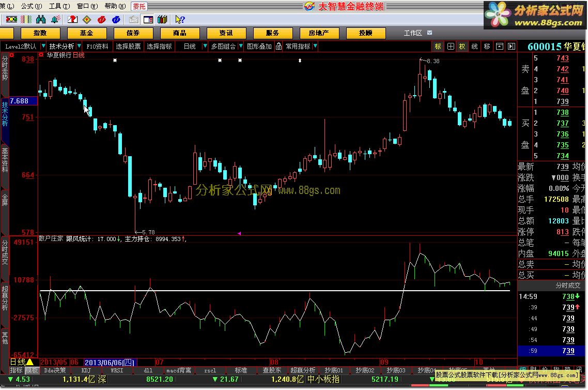588x390 pixels.
Task: Click the red question mark envelope icon
Action: tap(72, 19)
